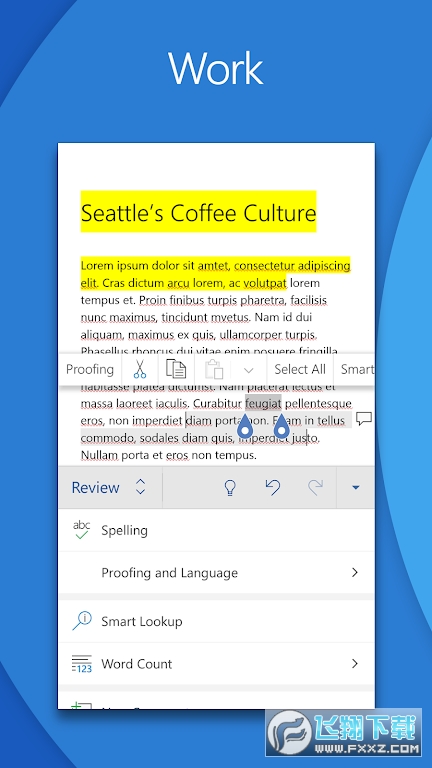Collapse the ribbon with the down triangle
Image resolution: width=432 pixels, height=768 pixels.
coord(356,488)
